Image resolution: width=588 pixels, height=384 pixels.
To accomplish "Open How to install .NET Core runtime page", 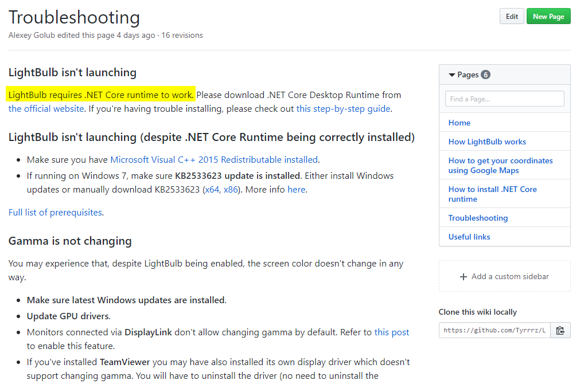I will pyautogui.click(x=492, y=194).
